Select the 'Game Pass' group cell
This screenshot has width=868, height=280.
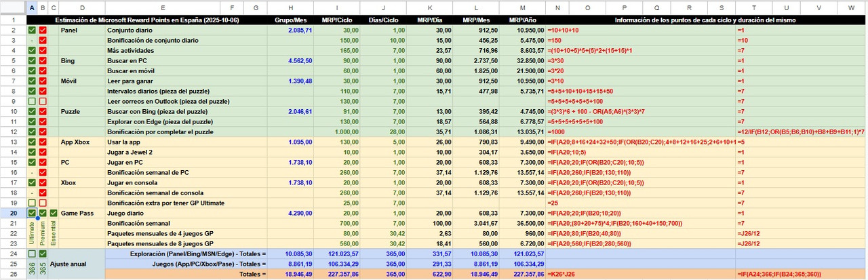click(82, 214)
